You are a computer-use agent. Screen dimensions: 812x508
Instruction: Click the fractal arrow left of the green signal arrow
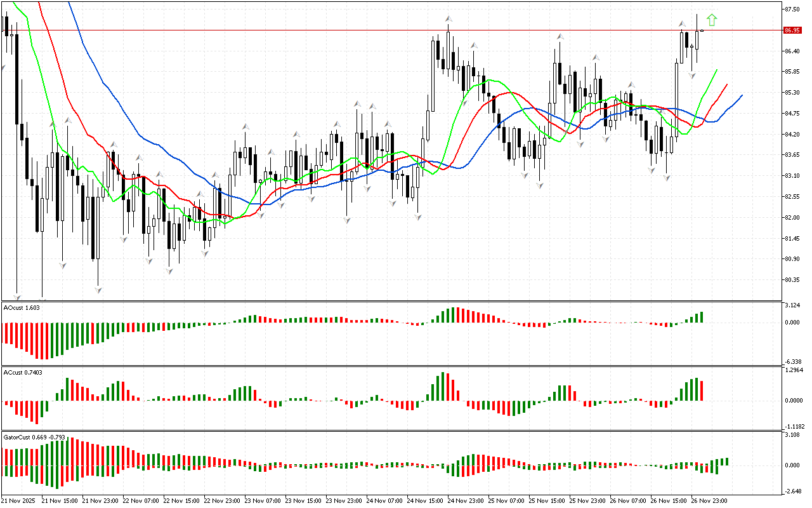pos(682,24)
